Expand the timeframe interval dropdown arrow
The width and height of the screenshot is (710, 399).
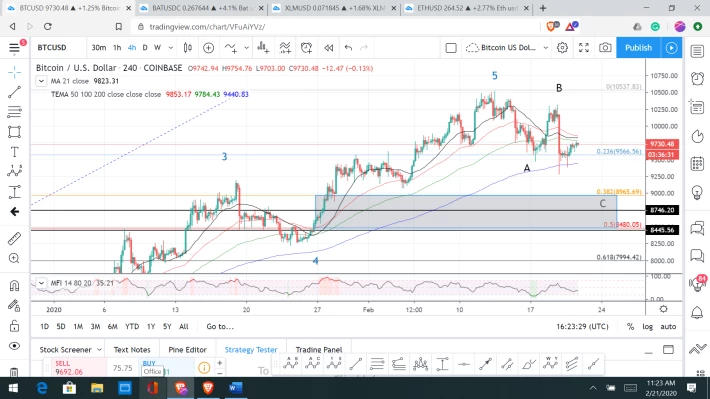coord(171,48)
